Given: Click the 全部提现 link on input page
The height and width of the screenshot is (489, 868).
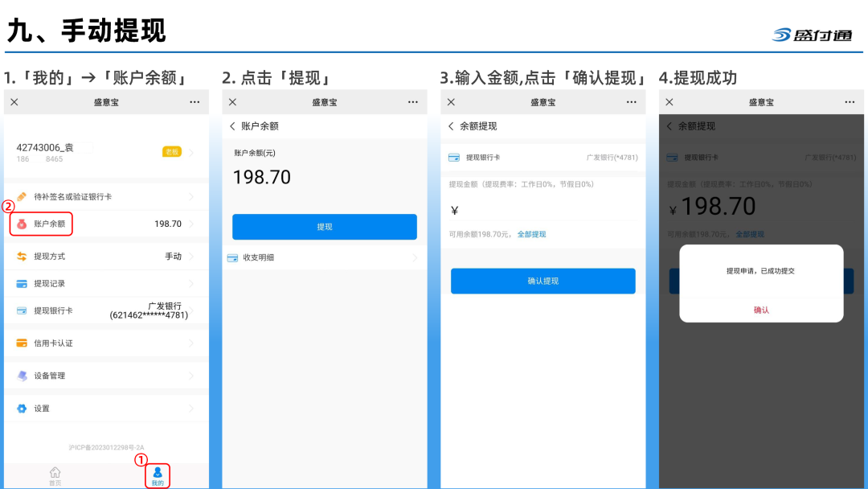Looking at the screenshot, I should [531, 234].
